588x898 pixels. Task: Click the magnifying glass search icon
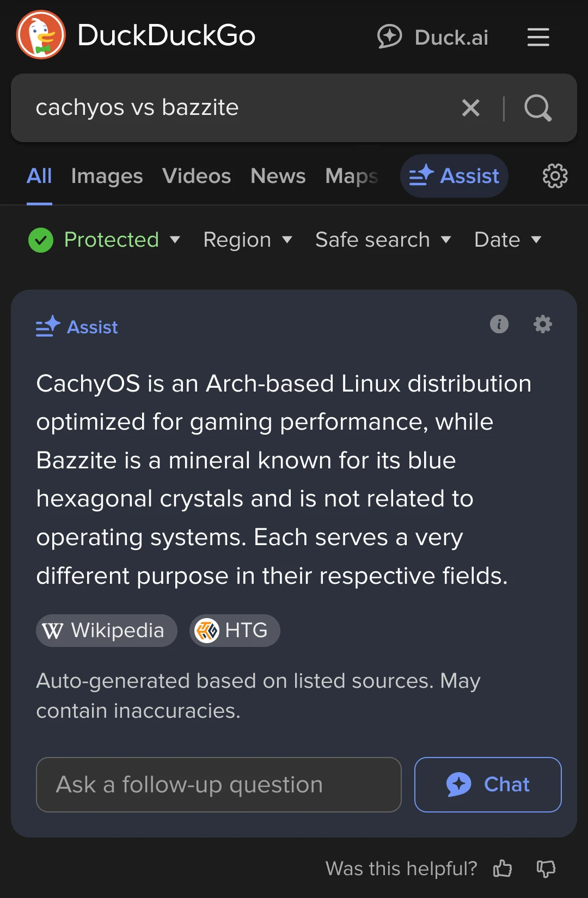coord(538,108)
